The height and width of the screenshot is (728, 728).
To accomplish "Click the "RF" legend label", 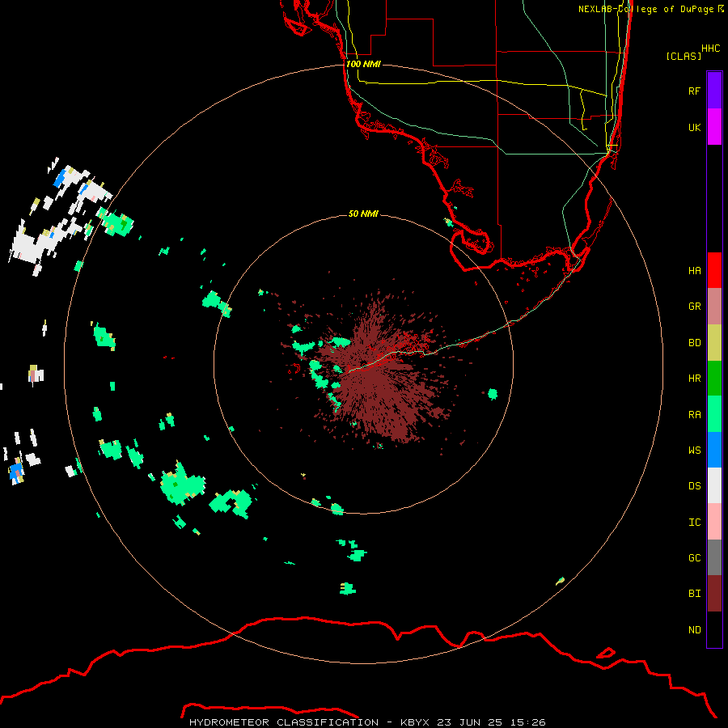I will coord(694,91).
